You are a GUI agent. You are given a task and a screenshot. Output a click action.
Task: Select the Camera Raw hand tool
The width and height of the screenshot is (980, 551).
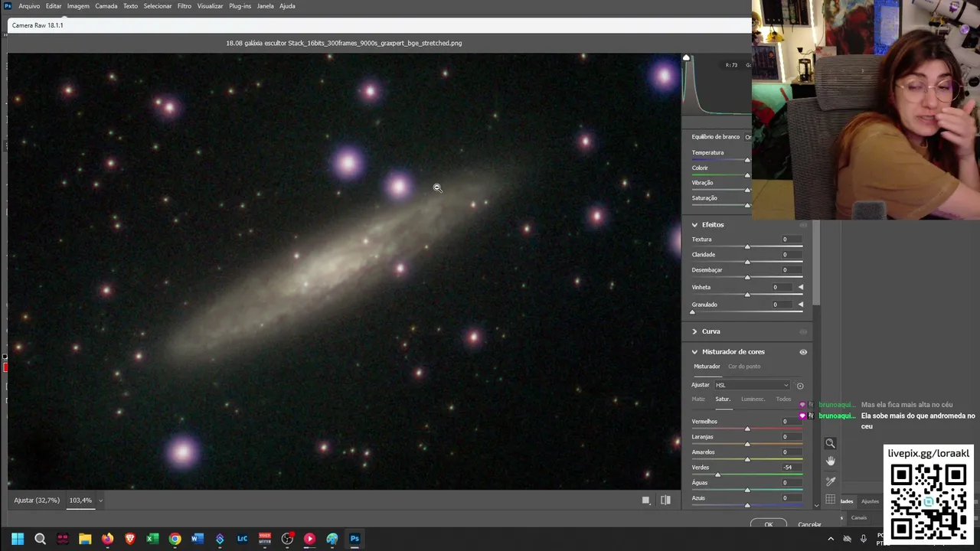click(x=830, y=461)
